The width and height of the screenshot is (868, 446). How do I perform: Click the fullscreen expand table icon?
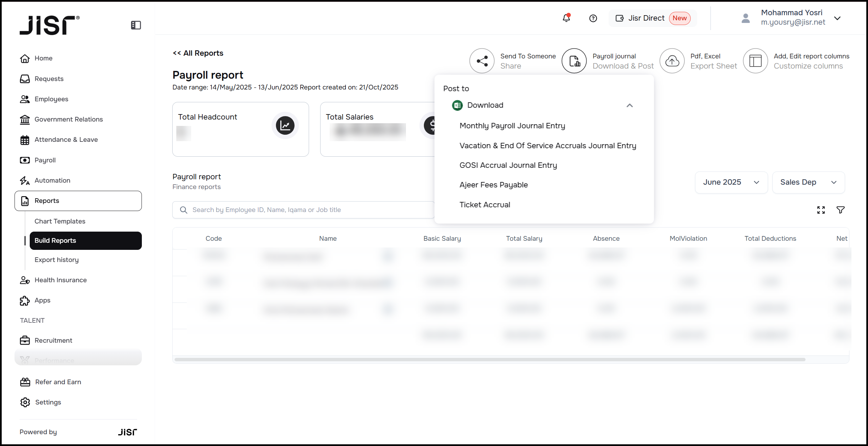(x=821, y=210)
